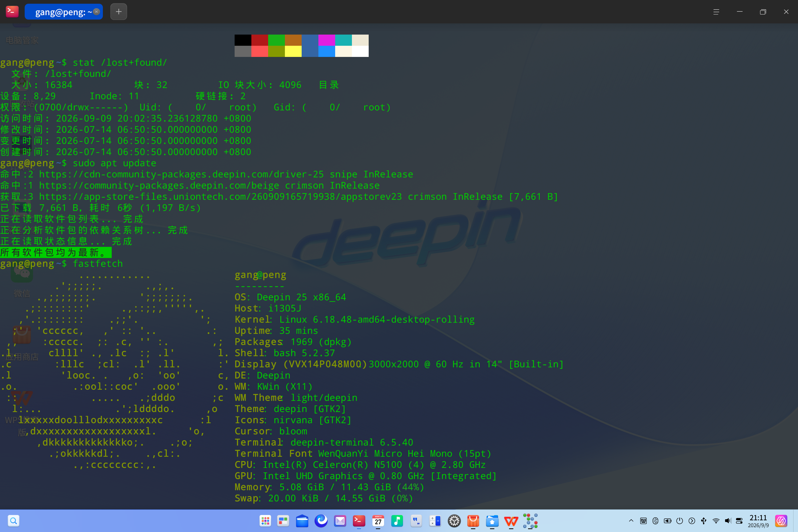This screenshot has width=798, height=532.
Task: Open the blue upload folder app in the dock
Action: (492, 521)
